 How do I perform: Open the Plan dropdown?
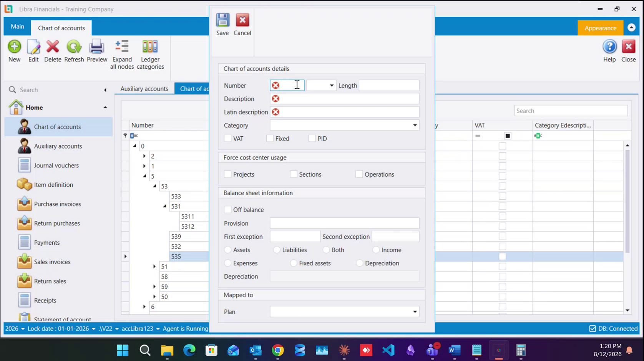pyautogui.click(x=415, y=312)
